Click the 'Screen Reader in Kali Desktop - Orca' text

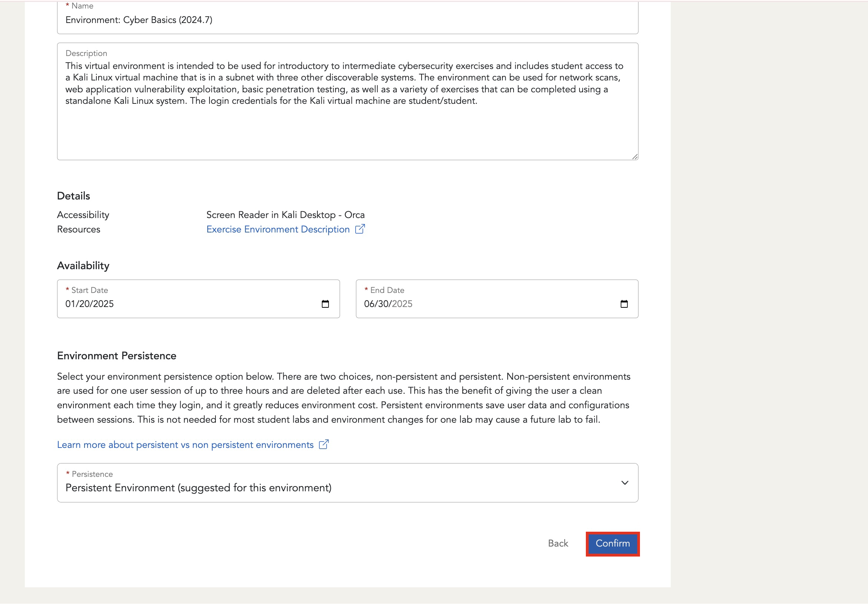click(286, 215)
